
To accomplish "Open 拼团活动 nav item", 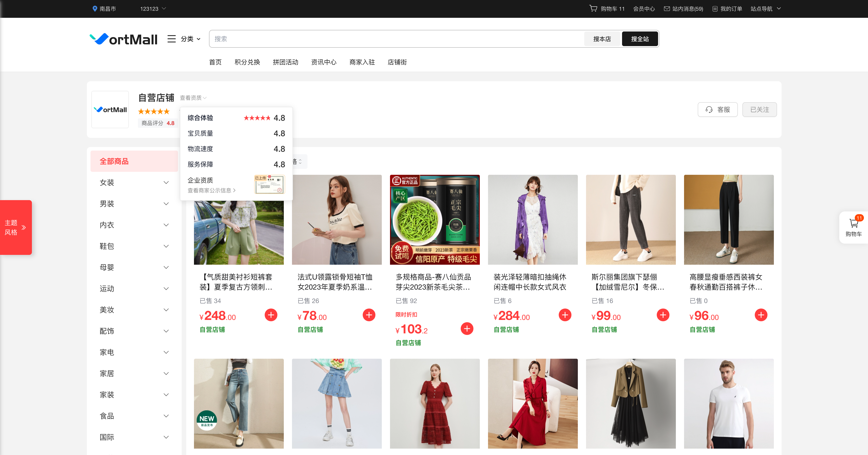I will 285,62.
